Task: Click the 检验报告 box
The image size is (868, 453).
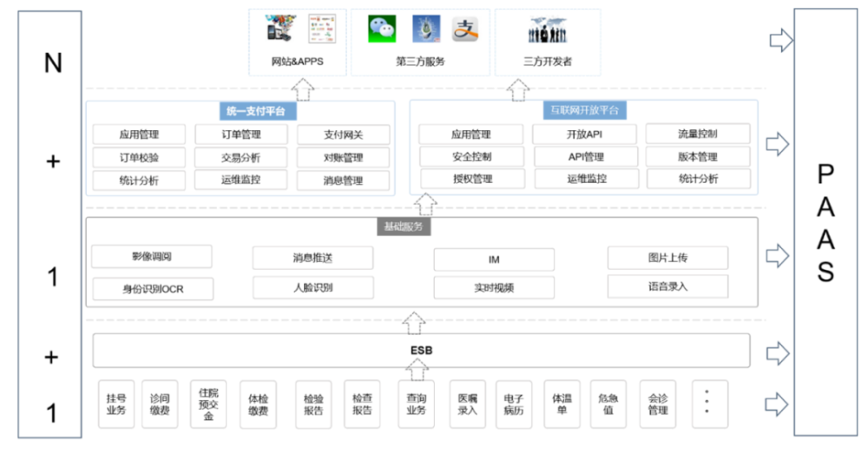Action: click(313, 404)
